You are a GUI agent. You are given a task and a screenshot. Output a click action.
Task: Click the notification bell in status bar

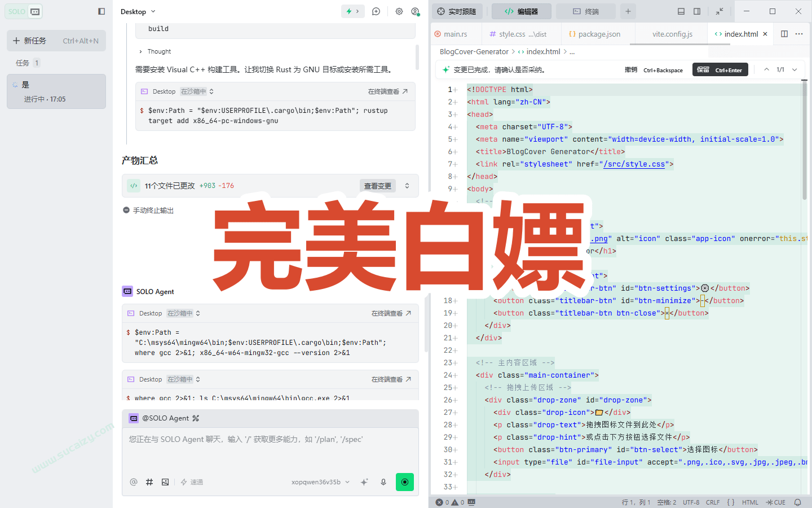coord(798,502)
